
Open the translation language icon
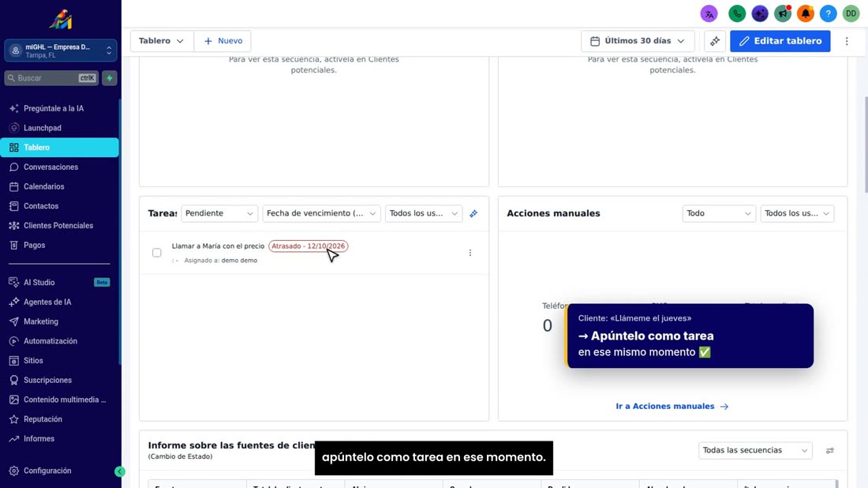click(x=709, y=13)
